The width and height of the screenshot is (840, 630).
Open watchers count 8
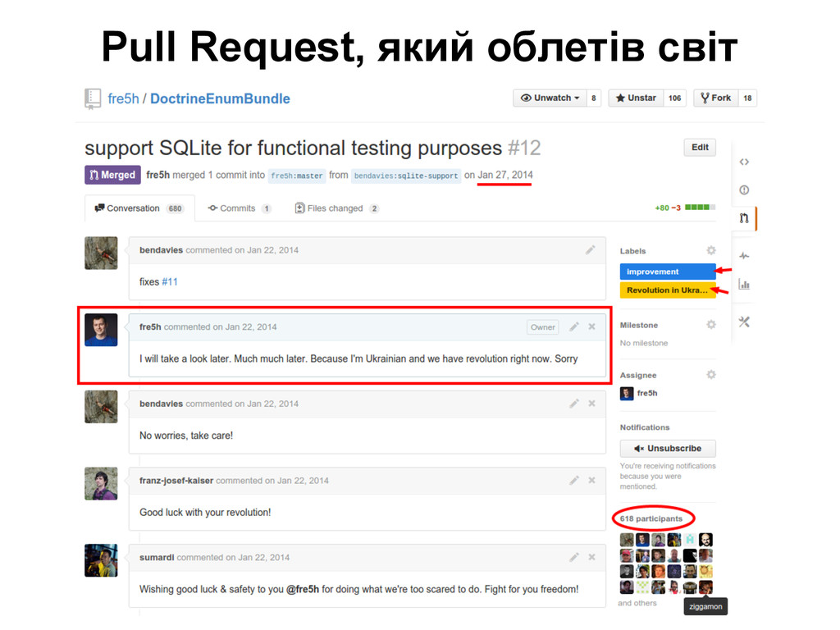[x=594, y=98]
